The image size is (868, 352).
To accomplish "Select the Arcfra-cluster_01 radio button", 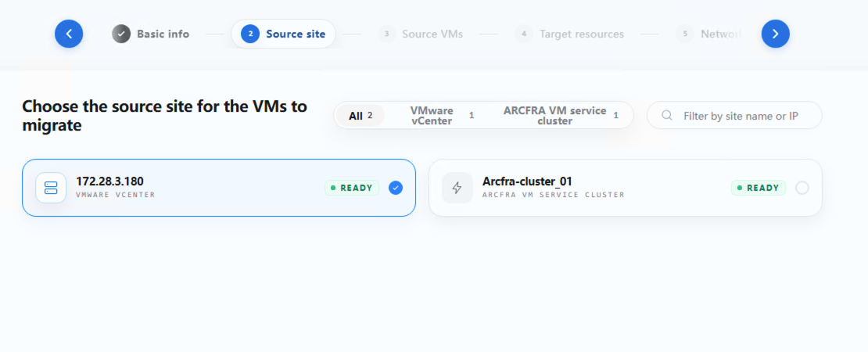I will [x=802, y=188].
